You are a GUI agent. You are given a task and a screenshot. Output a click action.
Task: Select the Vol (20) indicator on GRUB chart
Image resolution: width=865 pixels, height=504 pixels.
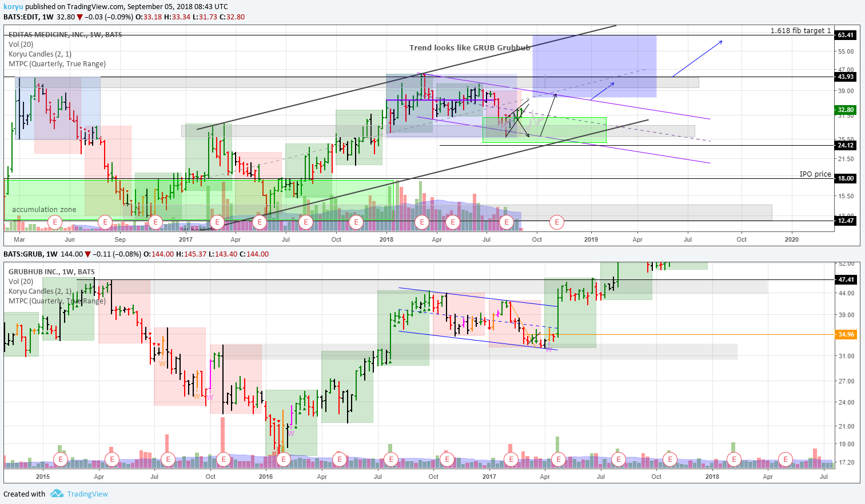pos(21,281)
